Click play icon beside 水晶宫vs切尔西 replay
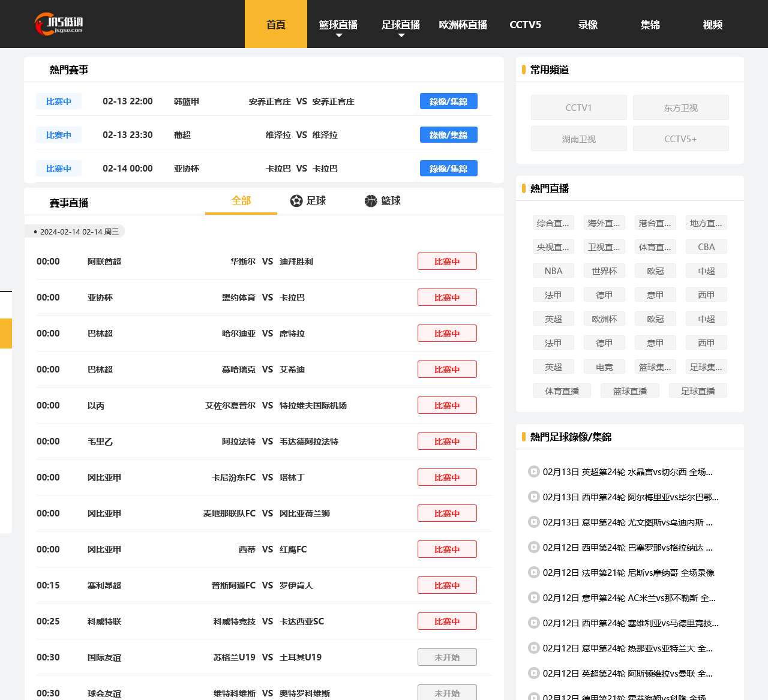Image resolution: width=768 pixels, height=700 pixels. (533, 471)
